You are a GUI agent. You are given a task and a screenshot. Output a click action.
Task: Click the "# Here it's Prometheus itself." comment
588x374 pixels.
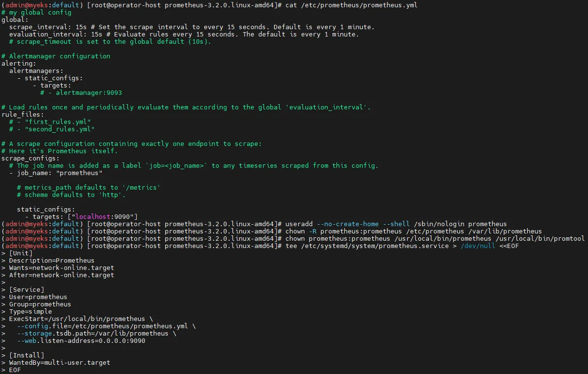(60, 151)
